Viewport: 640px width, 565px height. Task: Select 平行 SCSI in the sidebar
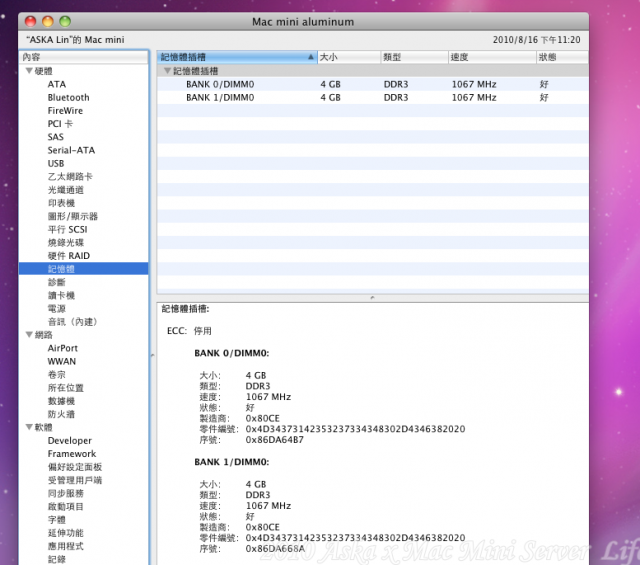pyautogui.click(x=67, y=229)
